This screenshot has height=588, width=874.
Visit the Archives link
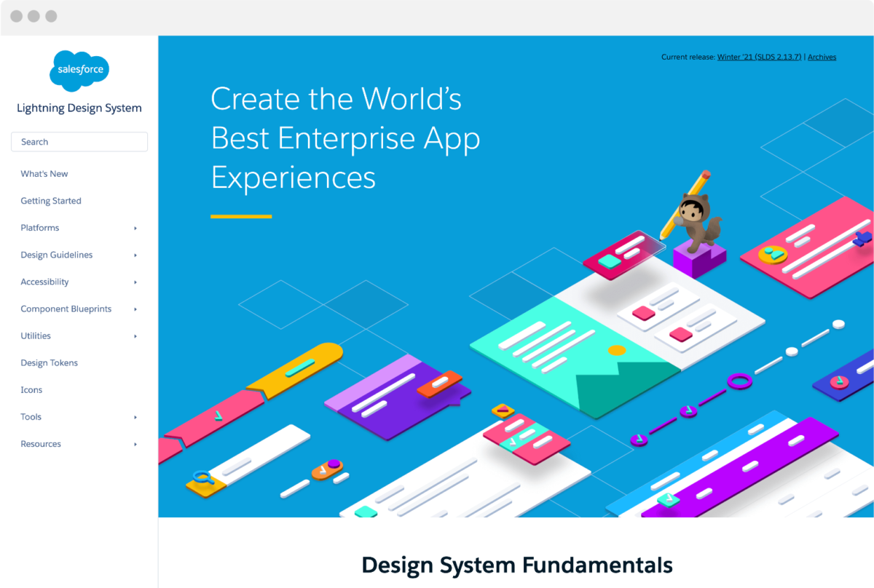pos(822,56)
